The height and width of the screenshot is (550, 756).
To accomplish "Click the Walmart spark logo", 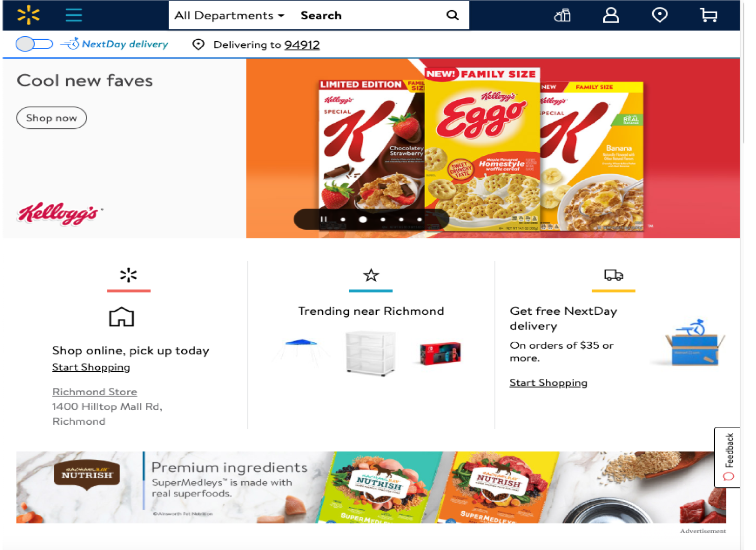I will 29,15.
